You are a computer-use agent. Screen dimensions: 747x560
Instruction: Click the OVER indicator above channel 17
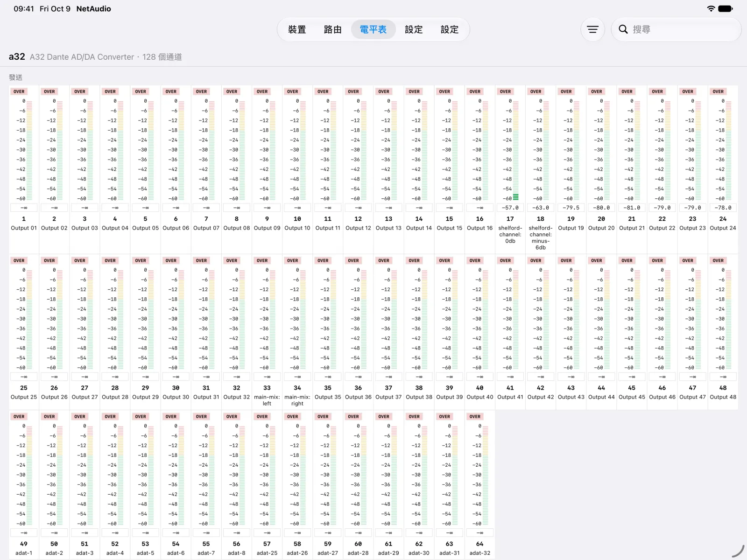[x=505, y=91]
